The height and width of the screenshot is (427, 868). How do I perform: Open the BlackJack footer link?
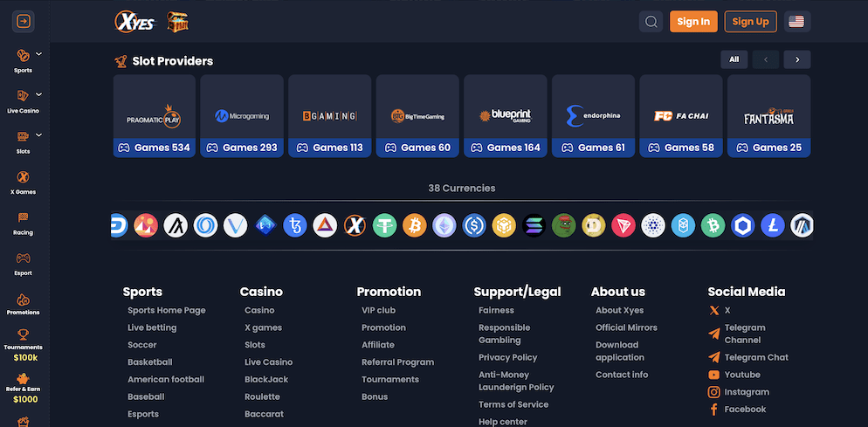pyautogui.click(x=266, y=379)
